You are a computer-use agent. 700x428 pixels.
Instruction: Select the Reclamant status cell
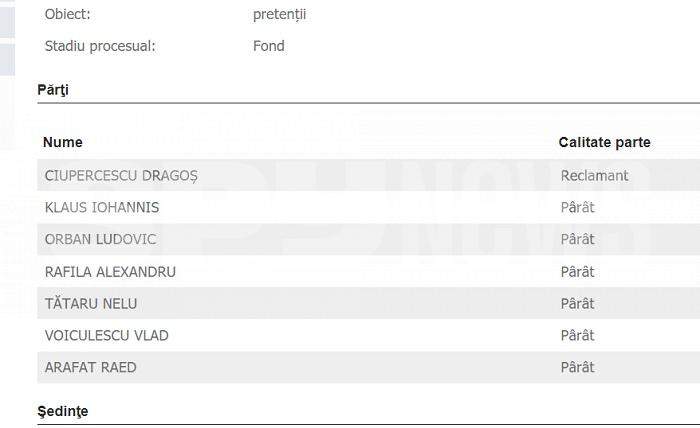tap(594, 176)
